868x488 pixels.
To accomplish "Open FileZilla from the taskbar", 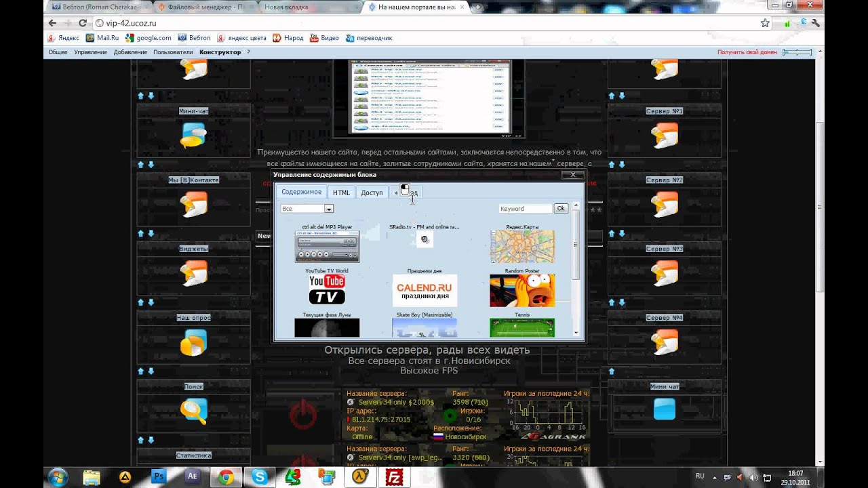I will [393, 477].
